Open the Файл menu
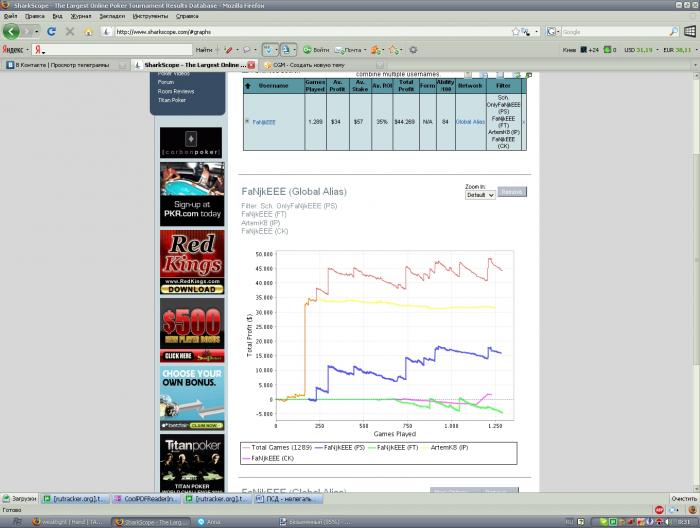The width and height of the screenshot is (700, 528). tap(11, 16)
